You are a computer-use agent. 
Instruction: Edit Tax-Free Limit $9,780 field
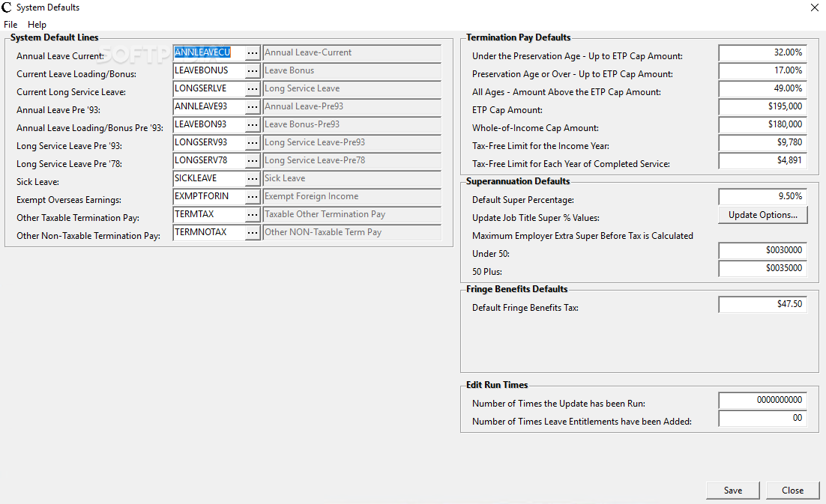763,142
